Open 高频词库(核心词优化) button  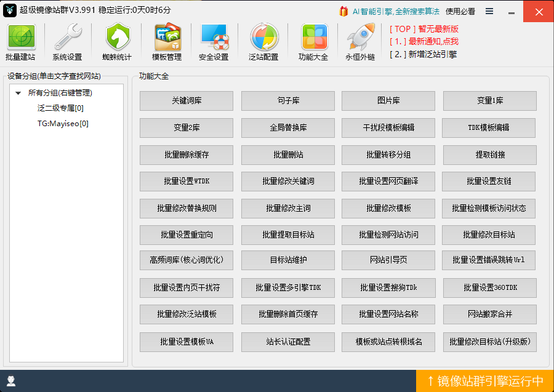click(x=187, y=260)
